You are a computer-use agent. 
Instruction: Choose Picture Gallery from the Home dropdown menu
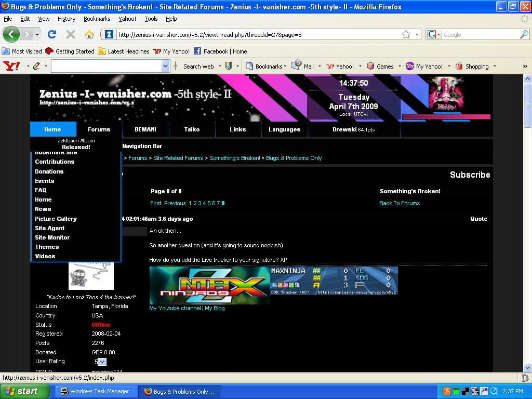[x=56, y=219]
